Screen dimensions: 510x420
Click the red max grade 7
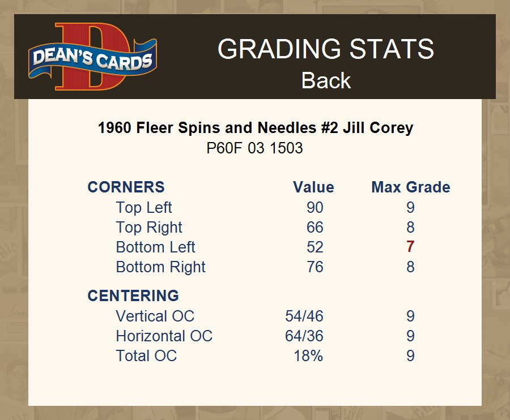tap(410, 247)
